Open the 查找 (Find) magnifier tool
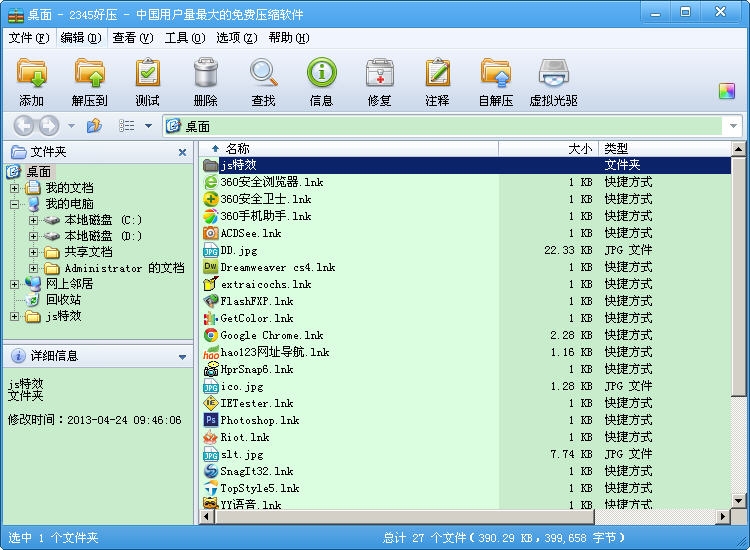750x550 pixels. coord(264,73)
